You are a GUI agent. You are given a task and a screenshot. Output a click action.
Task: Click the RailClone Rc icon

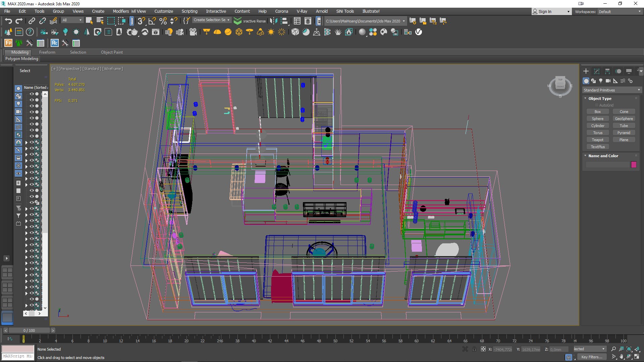coord(54,43)
